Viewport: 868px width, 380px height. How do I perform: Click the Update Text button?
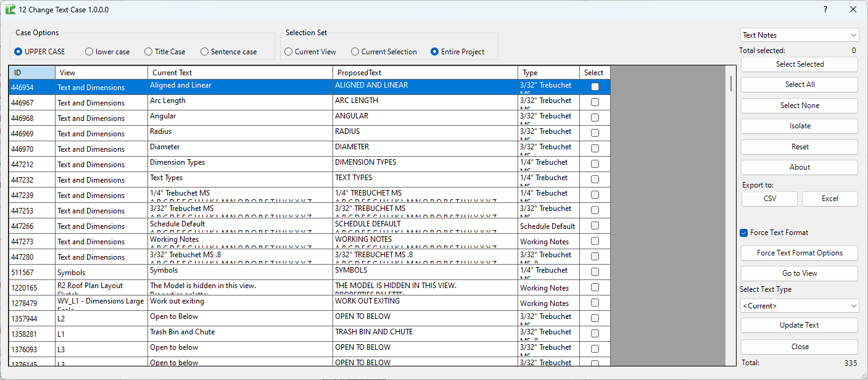click(800, 325)
